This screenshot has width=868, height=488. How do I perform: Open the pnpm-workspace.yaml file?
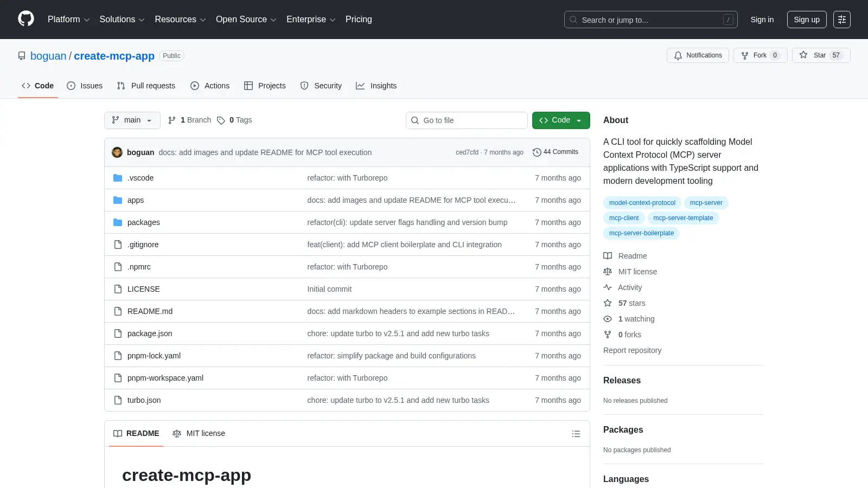(165, 378)
